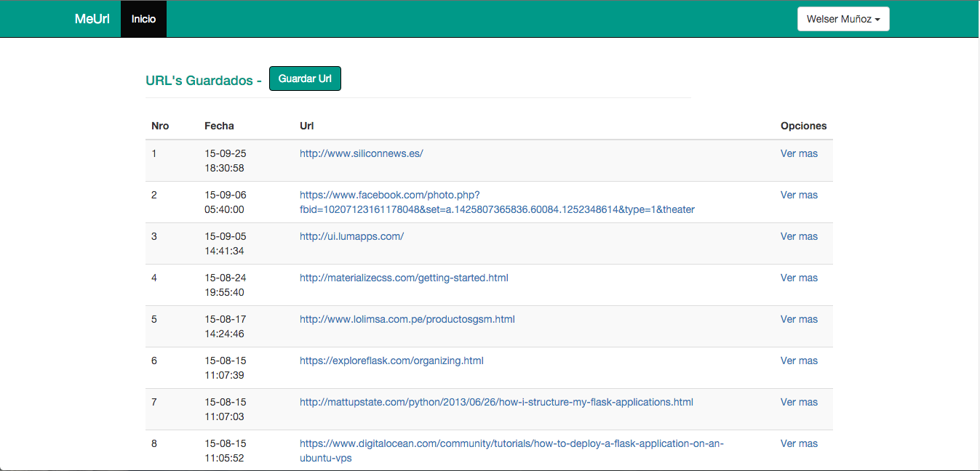Open the facebook.com photo link
Image resolution: width=980 pixels, height=471 pixels.
click(x=497, y=202)
